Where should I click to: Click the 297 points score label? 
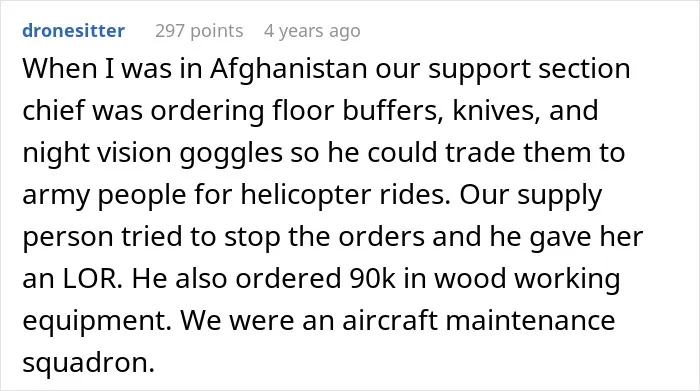pyautogui.click(x=199, y=31)
